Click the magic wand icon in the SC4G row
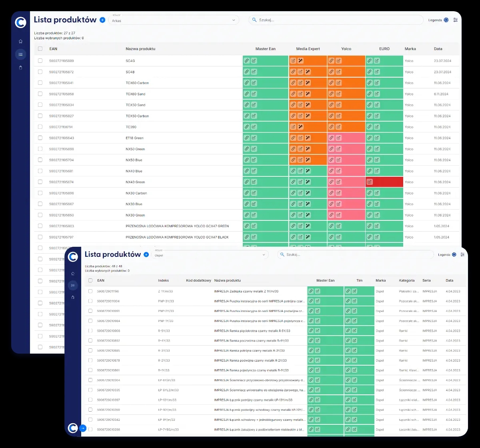Viewport: 480px width, 448px height. click(300, 61)
